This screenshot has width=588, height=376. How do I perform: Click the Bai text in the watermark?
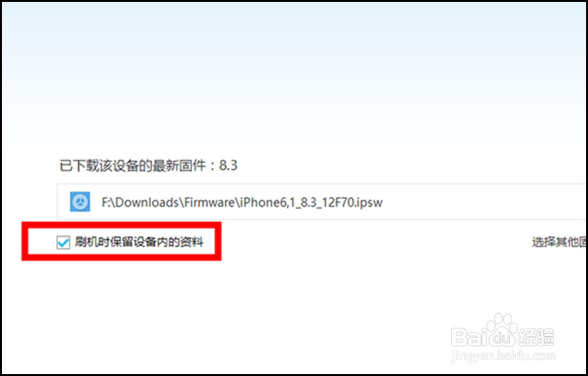click(467, 336)
